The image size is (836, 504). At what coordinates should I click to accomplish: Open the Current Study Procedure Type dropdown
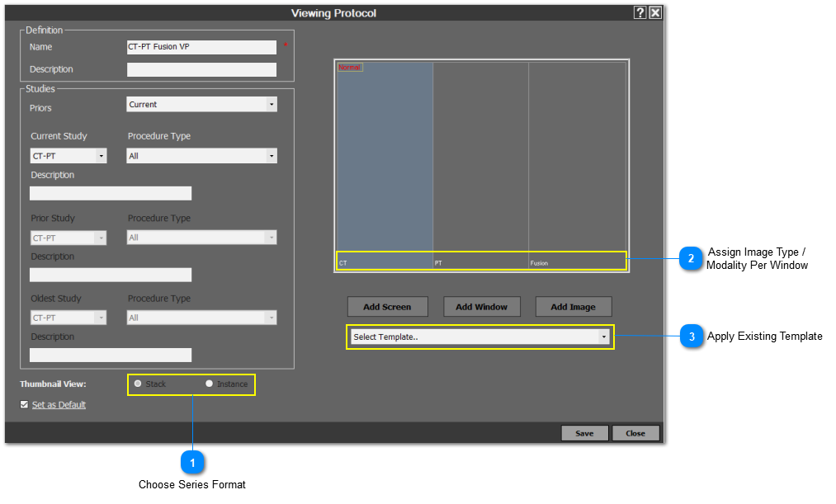point(201,156)
